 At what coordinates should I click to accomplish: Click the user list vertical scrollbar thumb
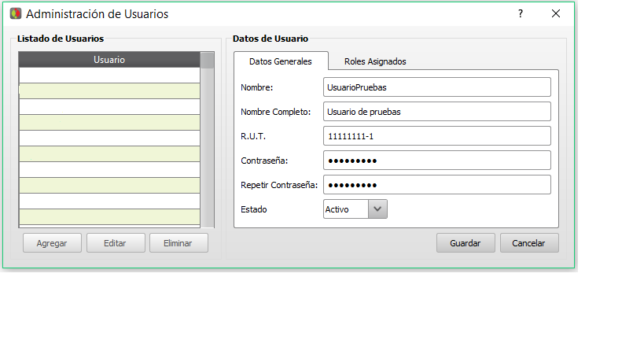(207, 61)
